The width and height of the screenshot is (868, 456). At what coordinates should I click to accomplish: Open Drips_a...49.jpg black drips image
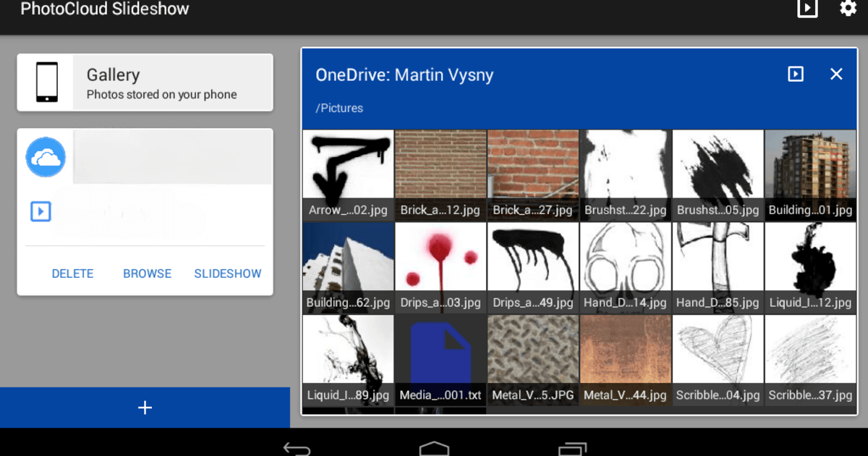[533, 268]
